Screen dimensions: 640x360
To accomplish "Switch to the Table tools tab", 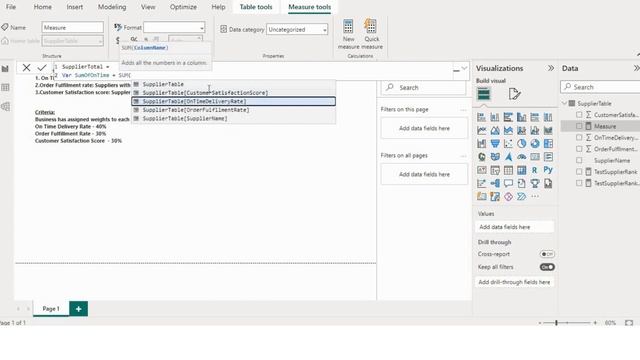I will click(x=256, y=7).
